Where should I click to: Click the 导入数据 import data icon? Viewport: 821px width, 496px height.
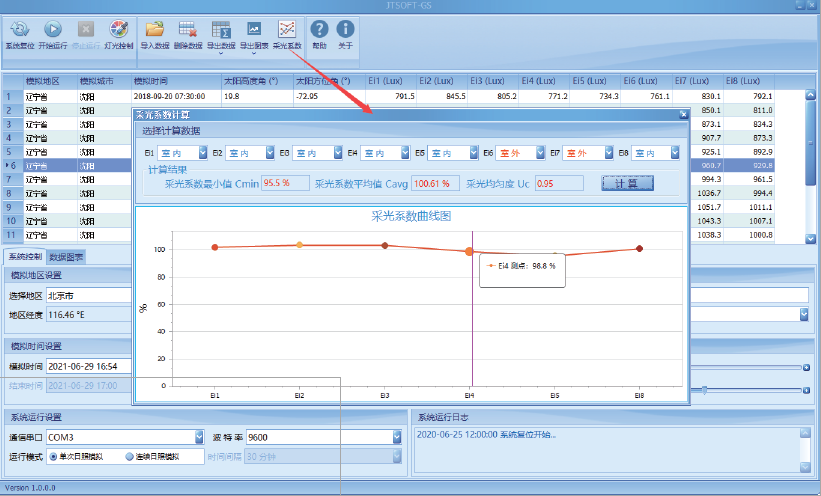point(155,29)
